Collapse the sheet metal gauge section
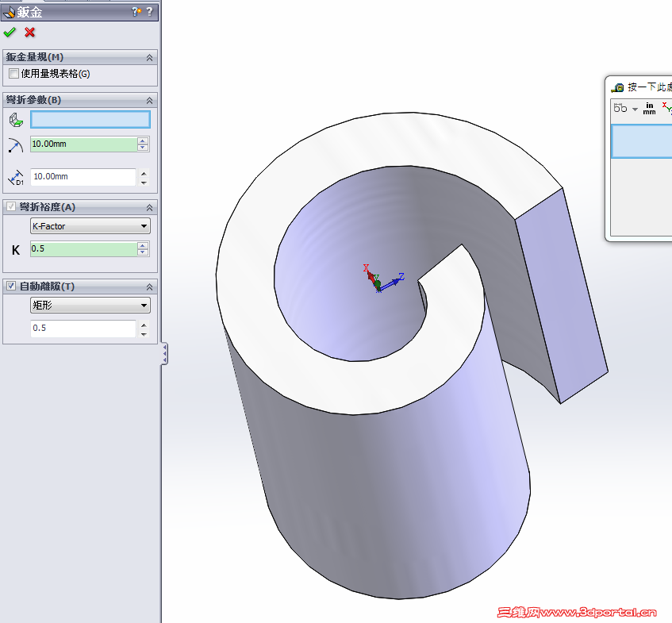 149,57
